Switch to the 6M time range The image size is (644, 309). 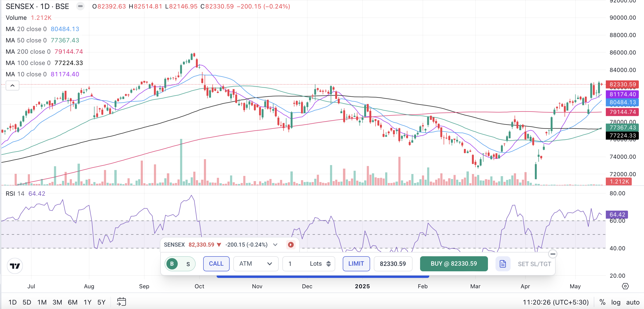pos(73,302)
